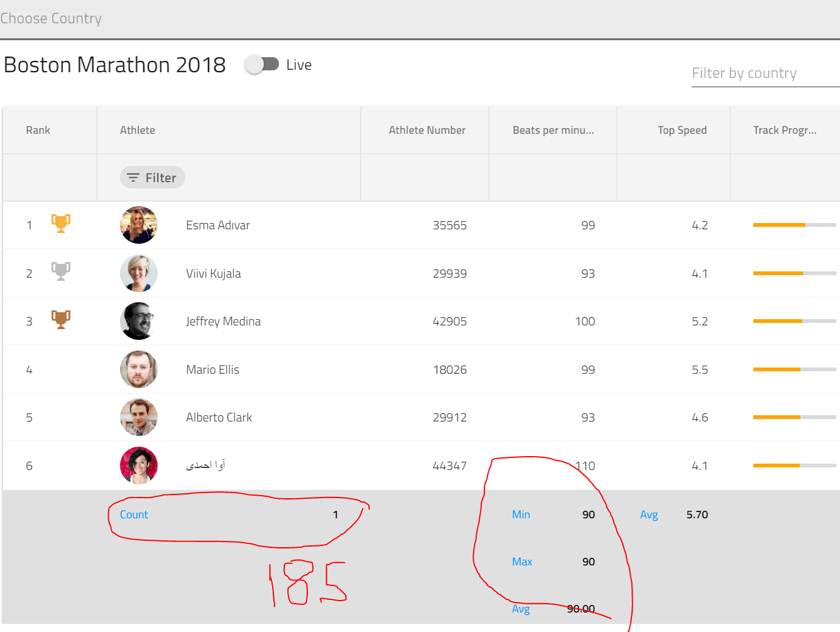Click Esma Adıvar's track progress bar
The height and width of the screenshot is (632, 840).
pos(795,224)
